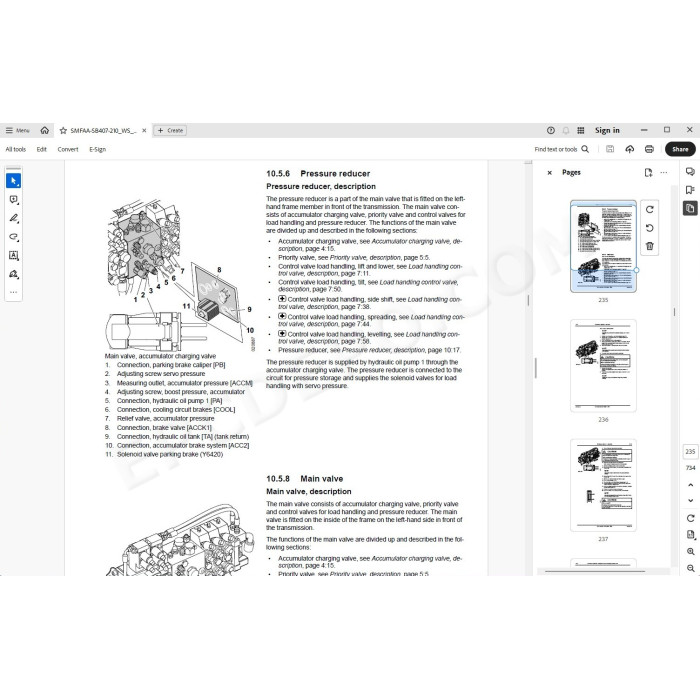
Task: Open the hamburger Menu button
Action: click(17, 130)
